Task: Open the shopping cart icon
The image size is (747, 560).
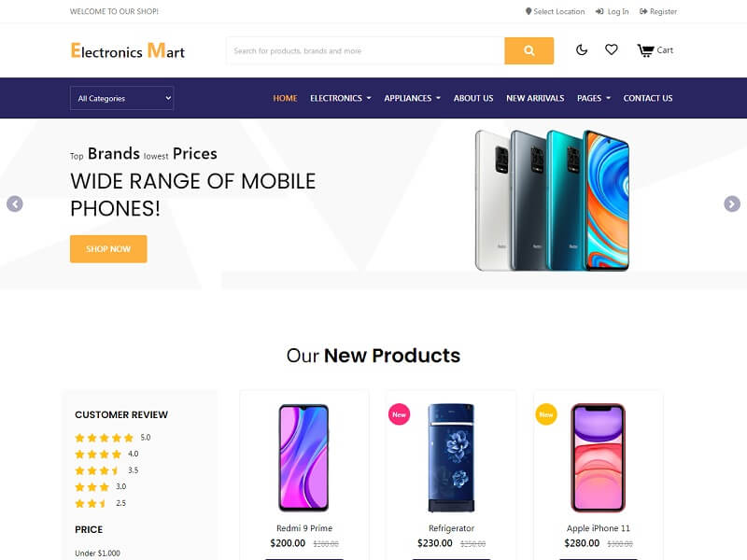Action: click(x=645, y=50)
